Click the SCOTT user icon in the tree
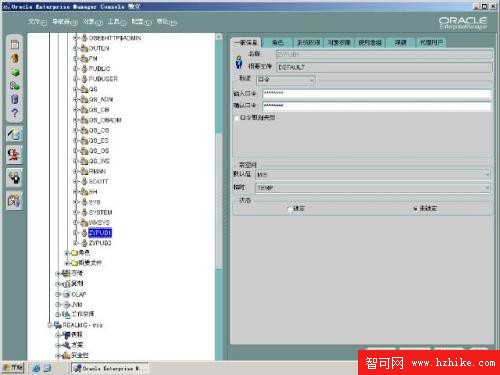This screenshot has width=500, height=375. (x=85, y=181)
